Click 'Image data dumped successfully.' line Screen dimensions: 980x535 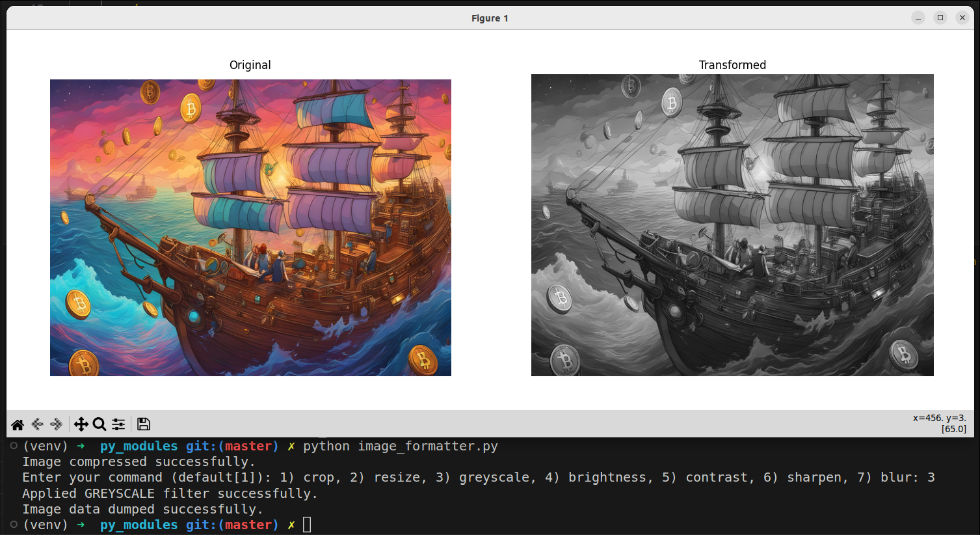143,509
